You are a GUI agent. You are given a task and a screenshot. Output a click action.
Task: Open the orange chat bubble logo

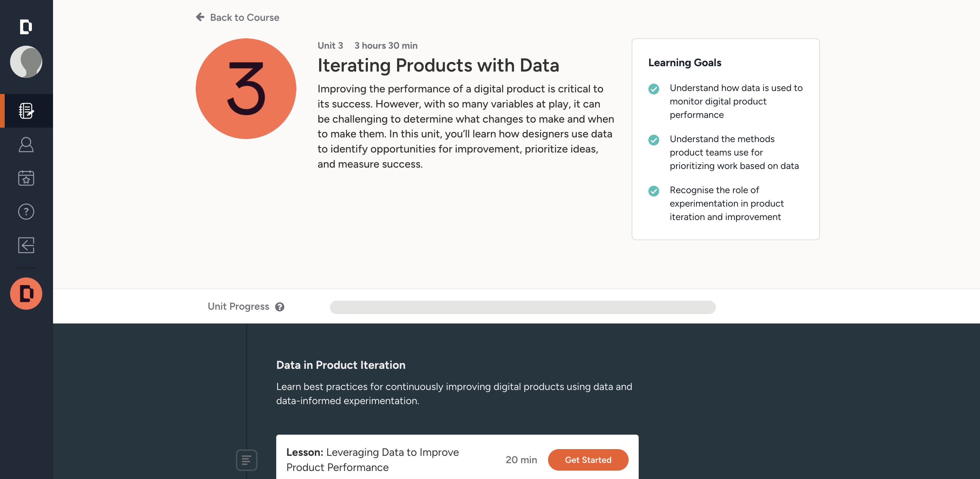tap(26, 293)
